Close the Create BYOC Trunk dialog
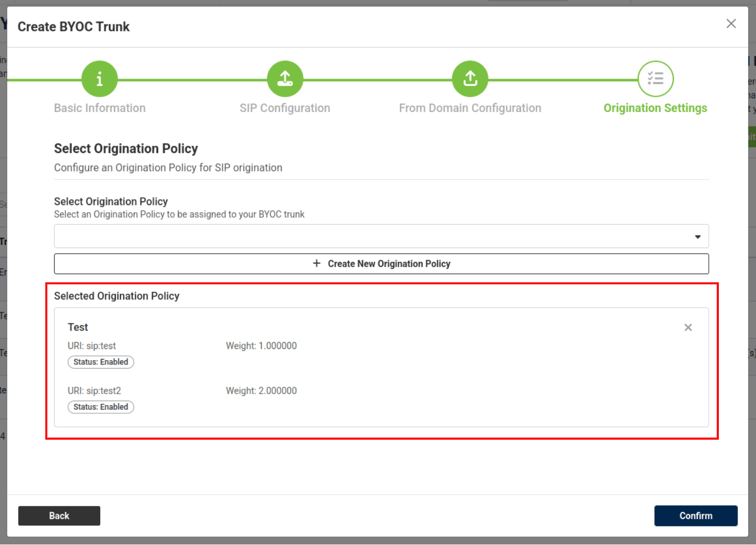The height and width of the screenshot is (545, 756). click(x=731, y=24)
